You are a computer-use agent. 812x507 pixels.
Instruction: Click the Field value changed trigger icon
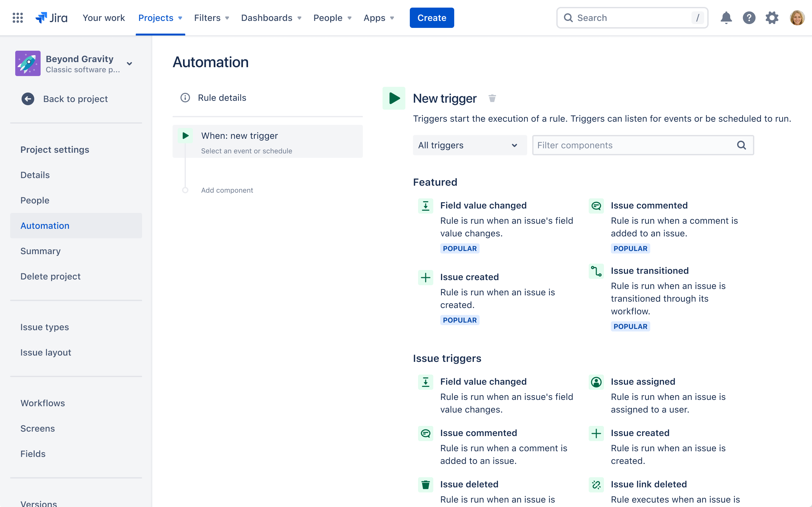pos(425,206)
